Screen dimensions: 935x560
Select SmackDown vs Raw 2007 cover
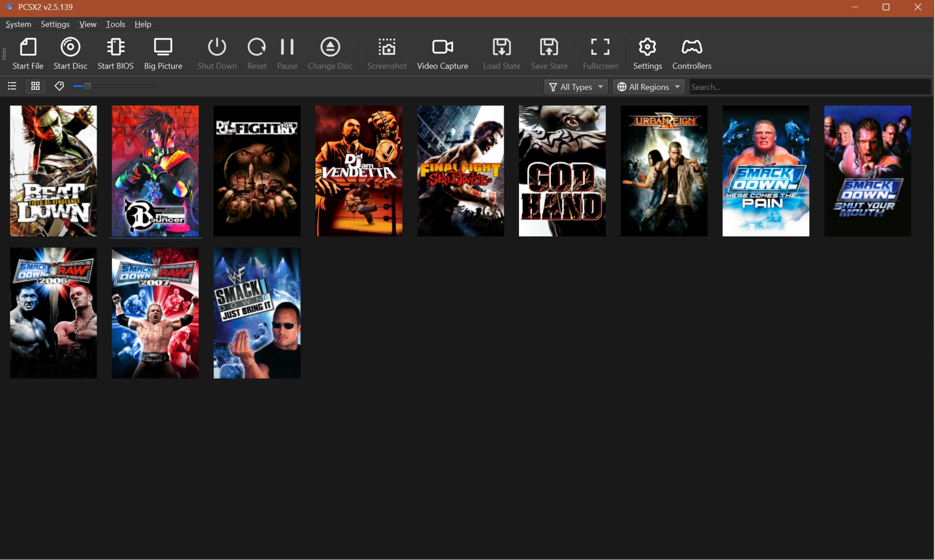pos(155,313)
